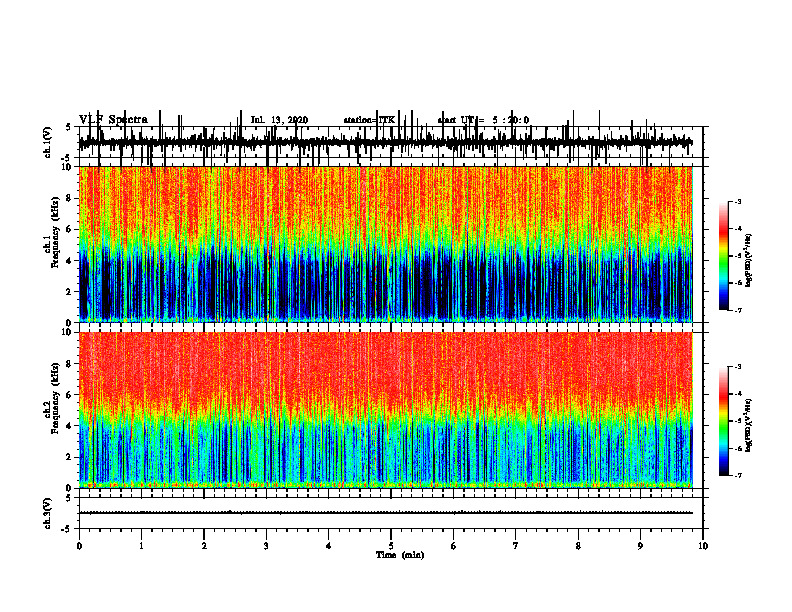Click the time axis tick label '4'
This screenshot has height=612, width=792.
pyautogui.click(x=329, y=546)
